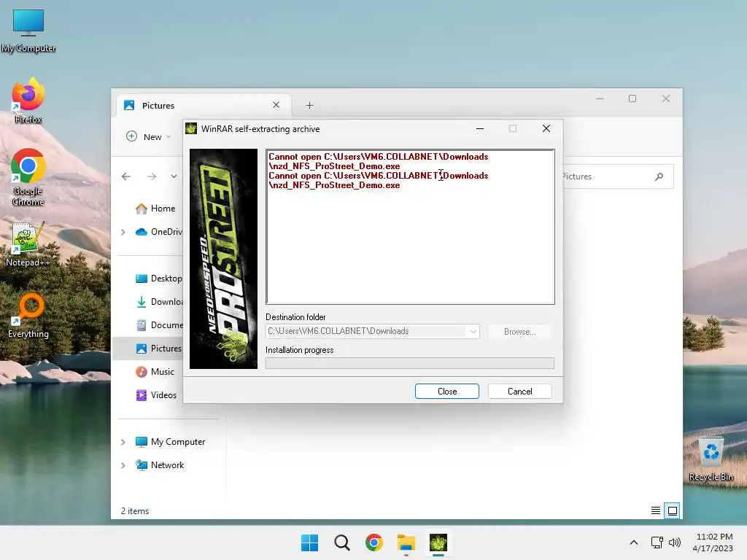Open recent locations chevron in File Explorer

pos(174,176)
